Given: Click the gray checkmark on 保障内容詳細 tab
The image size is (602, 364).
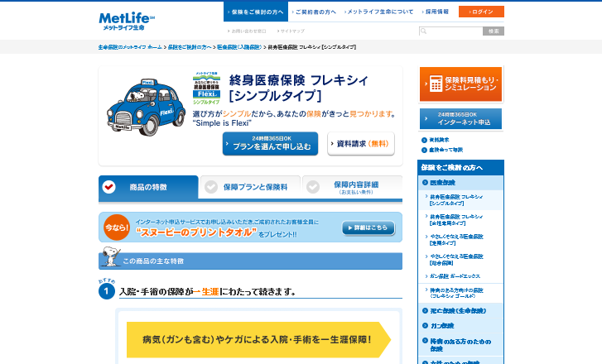Looking at the screenshot, I should [x=313, y=187].
